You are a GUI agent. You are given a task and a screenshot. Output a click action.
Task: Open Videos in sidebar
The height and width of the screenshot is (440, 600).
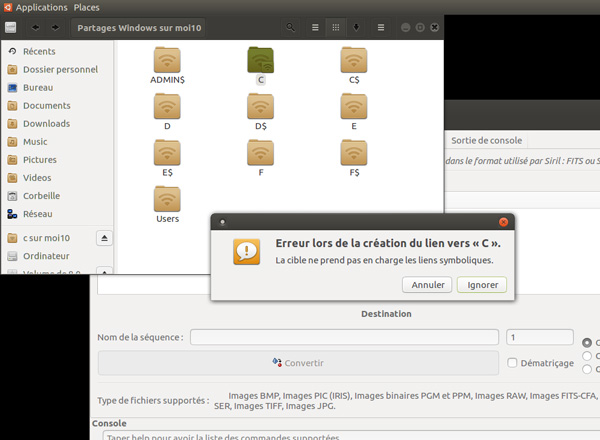click(37, 178)
